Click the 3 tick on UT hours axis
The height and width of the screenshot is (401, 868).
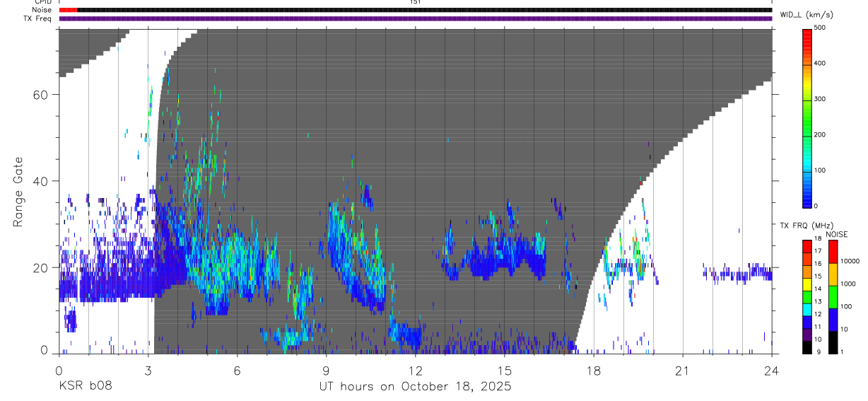(x=148, y=371)
